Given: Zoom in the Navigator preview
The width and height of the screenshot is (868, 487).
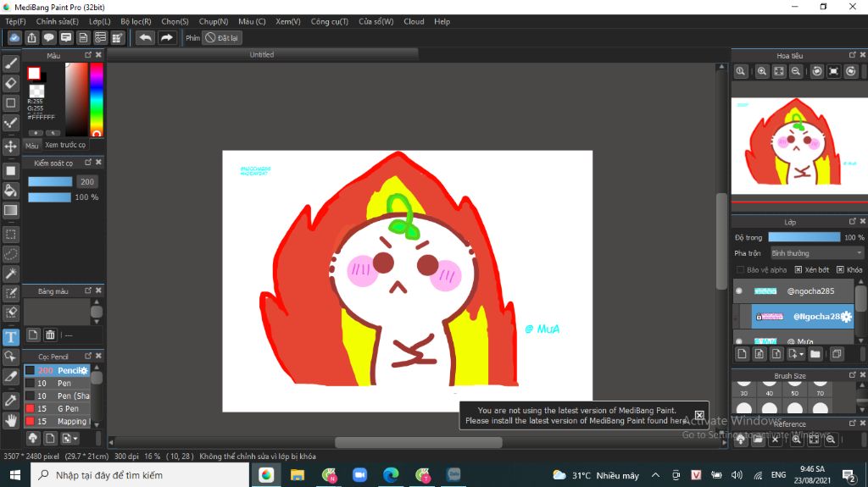Looking at the screenshot, I should (x=762, y=71).
